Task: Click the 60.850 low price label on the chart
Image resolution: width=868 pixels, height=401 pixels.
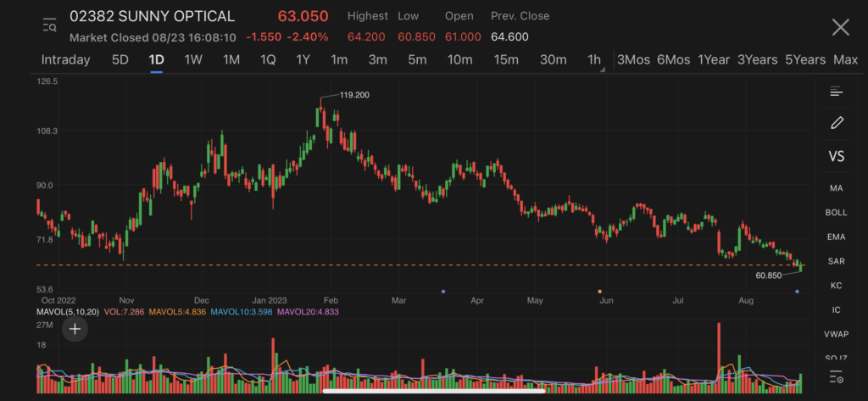Action: click(x=768, y=276)
